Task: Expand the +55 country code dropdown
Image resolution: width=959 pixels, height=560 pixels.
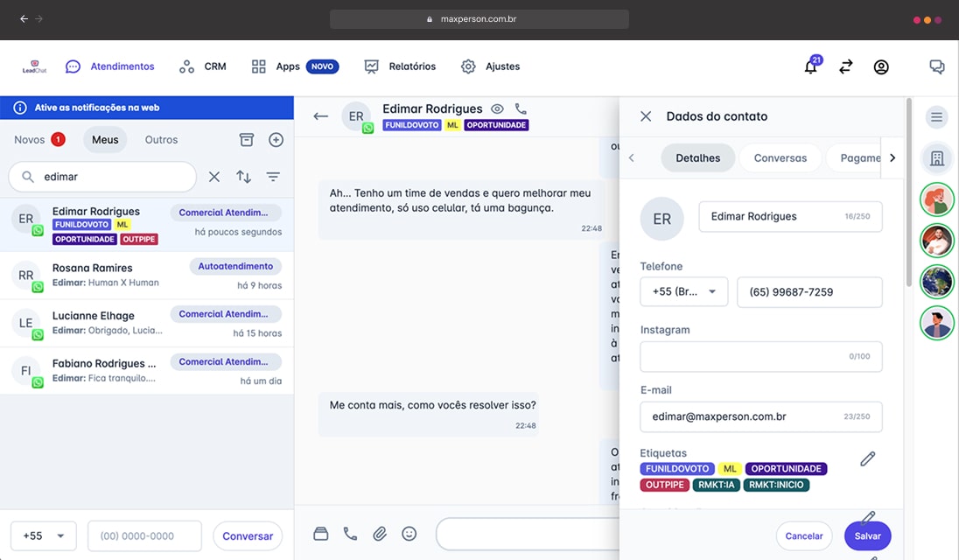Action: coord(44,535)
